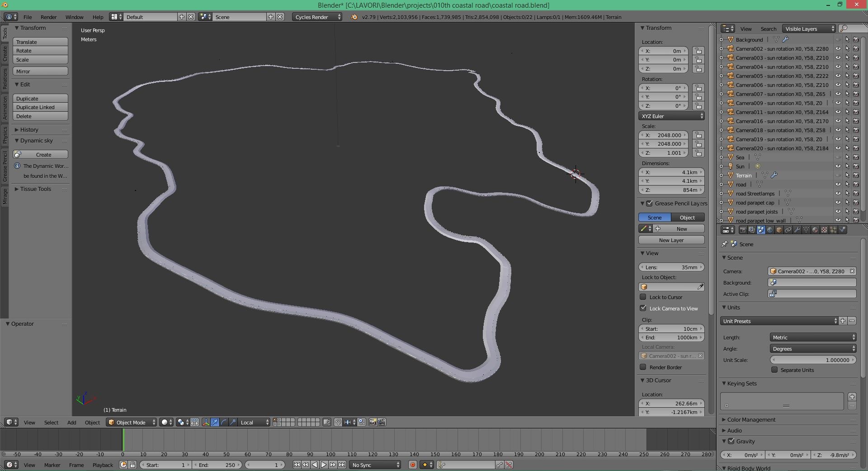Open the mesh Data properties tab
The height and width of the screenshot is (471, 868).
point(806,230)
